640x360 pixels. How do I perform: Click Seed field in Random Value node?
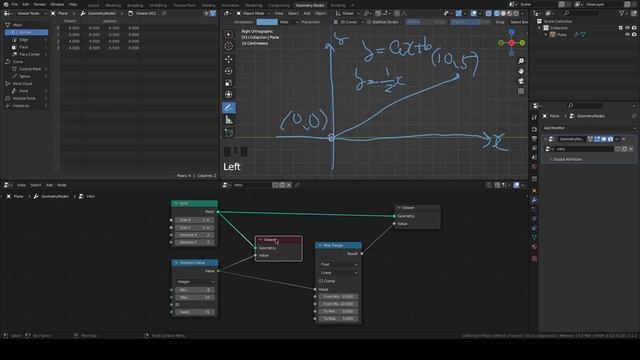[194, 312]
